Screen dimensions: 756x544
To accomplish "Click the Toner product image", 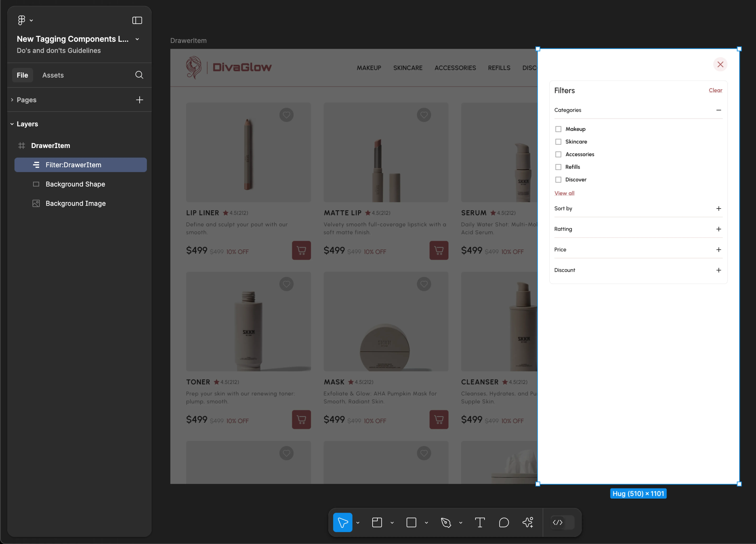I will [248, 321].
